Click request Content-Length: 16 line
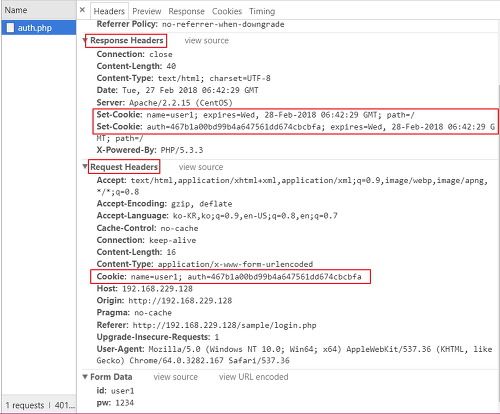Screen dimensions: 500x414 pos(136,252)
